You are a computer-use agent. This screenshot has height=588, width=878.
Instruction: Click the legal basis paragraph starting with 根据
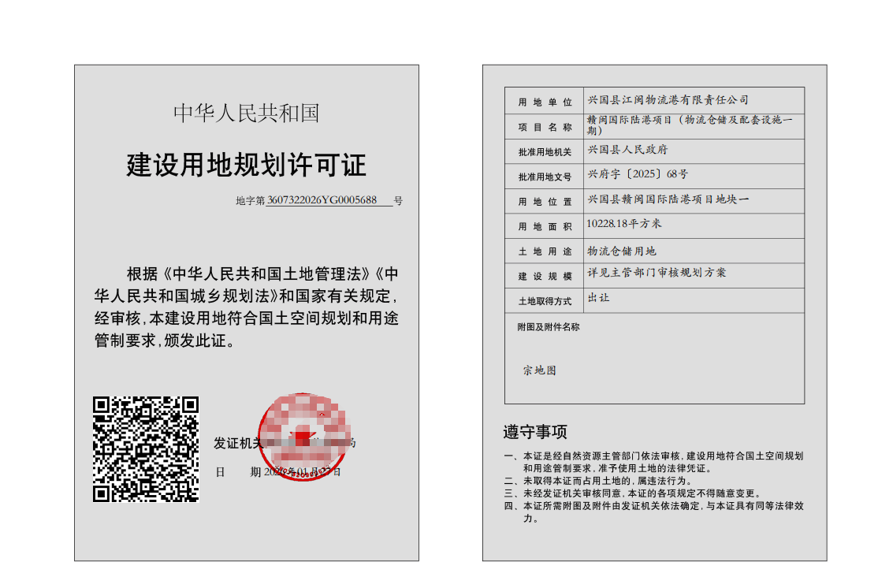(x=246, y=307)
